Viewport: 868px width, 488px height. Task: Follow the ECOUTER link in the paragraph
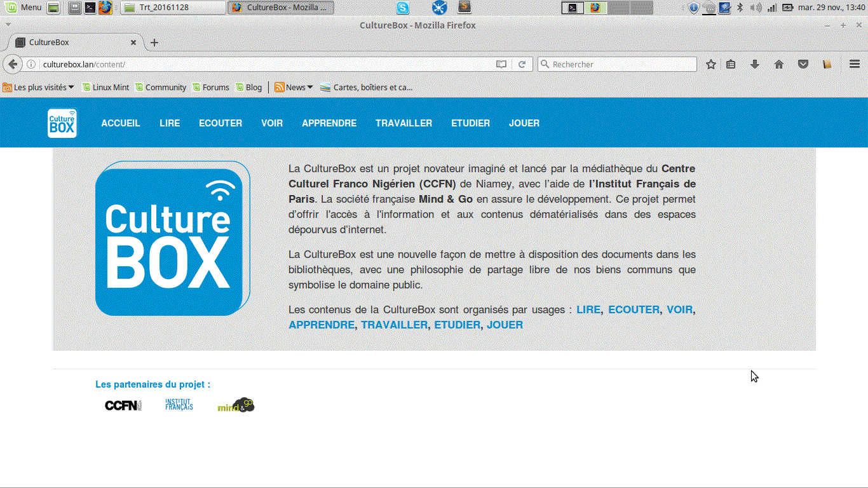634,309
